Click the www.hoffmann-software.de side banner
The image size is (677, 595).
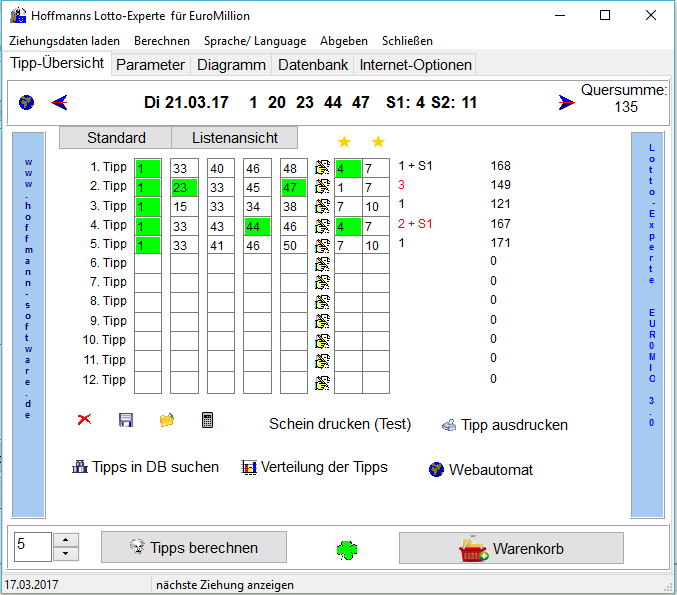coord(28,325)
